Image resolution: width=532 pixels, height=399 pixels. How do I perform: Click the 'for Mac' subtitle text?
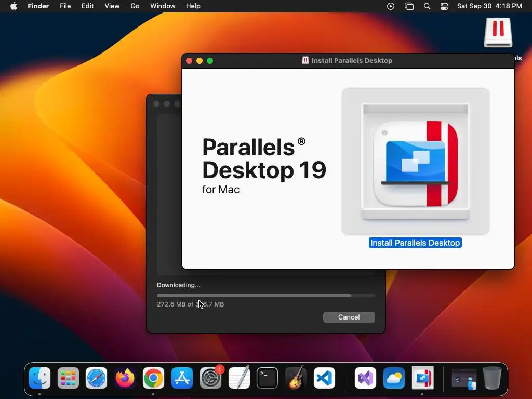tap(221, 189)
